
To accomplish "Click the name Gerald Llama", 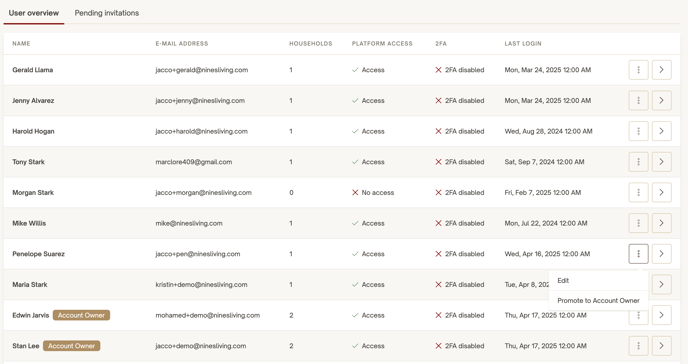I will (x=32, y=70).
